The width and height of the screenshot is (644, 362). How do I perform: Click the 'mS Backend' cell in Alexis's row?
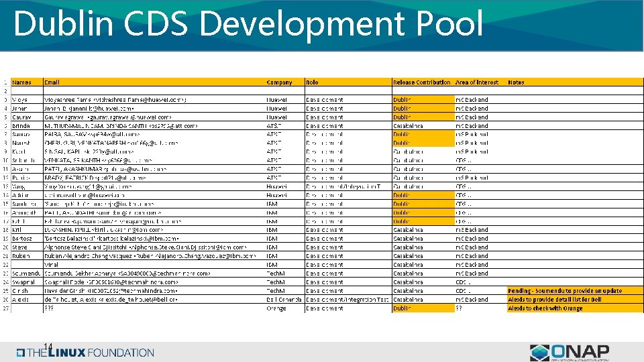[472, 299]
